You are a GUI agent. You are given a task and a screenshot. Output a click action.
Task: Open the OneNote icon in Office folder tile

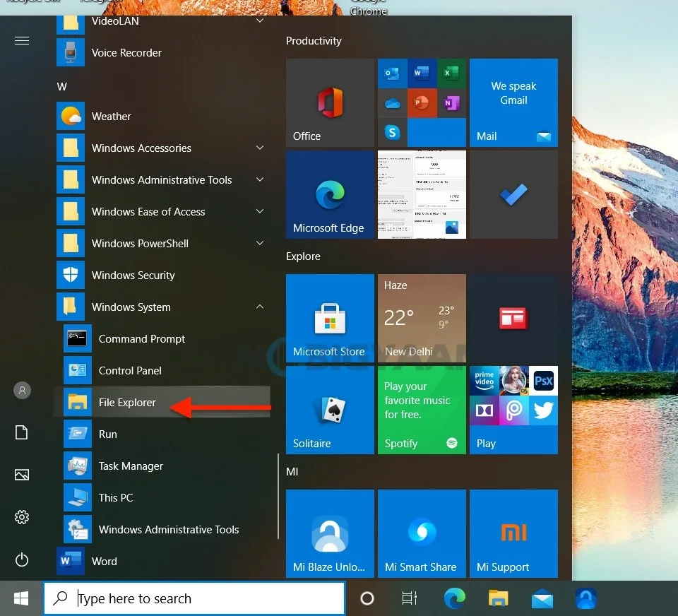pos(451,103)
